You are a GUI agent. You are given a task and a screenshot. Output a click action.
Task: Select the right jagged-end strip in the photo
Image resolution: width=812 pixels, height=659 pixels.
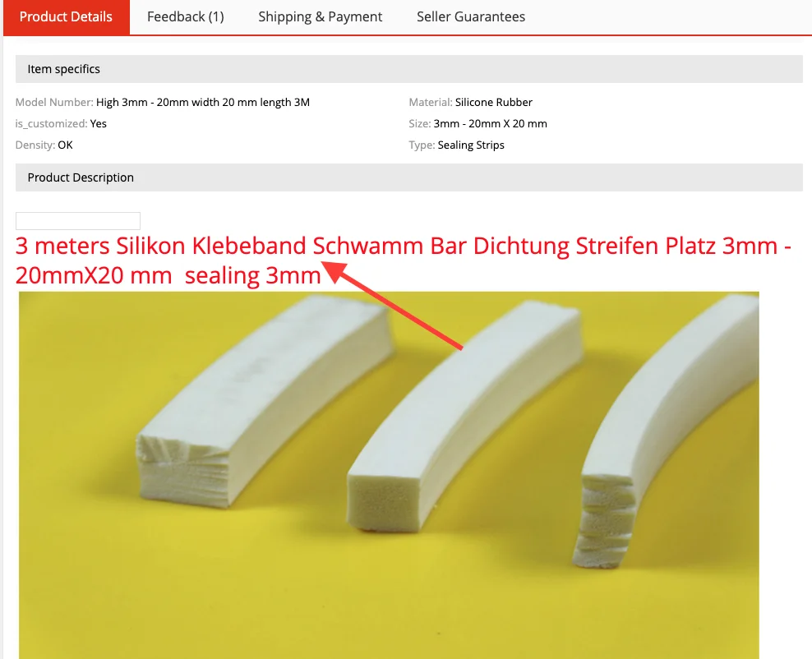[x=668, y=430]
